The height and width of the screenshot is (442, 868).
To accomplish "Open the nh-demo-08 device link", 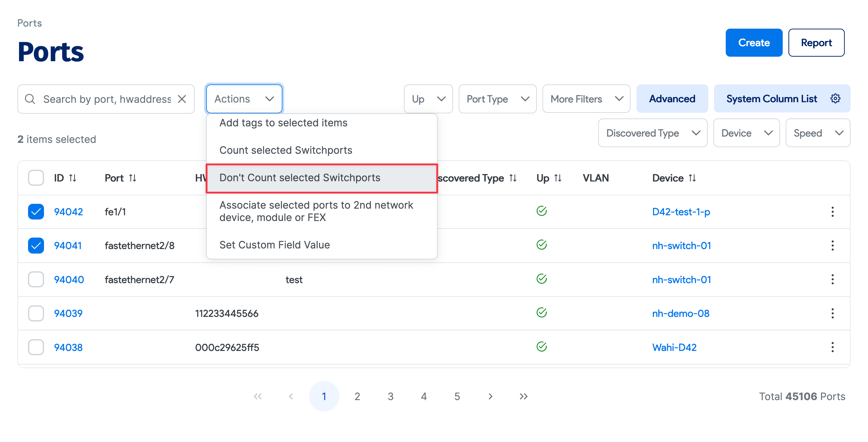I will [680, 314].
